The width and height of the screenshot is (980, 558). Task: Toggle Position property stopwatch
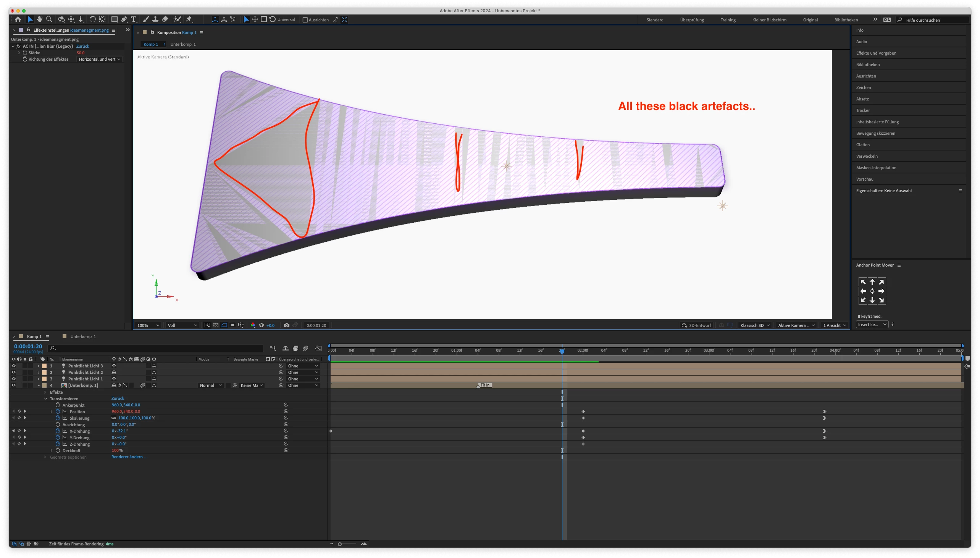(58, 411)
